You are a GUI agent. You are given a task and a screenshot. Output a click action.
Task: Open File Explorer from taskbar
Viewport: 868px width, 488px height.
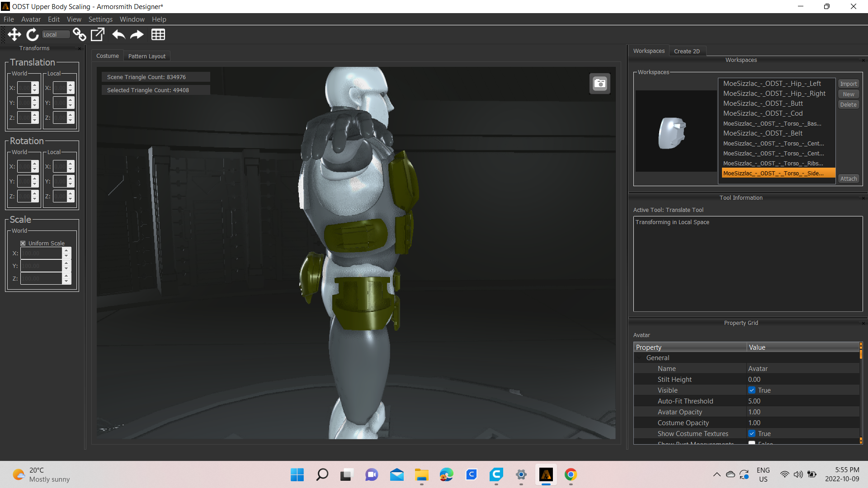[421, 474]
